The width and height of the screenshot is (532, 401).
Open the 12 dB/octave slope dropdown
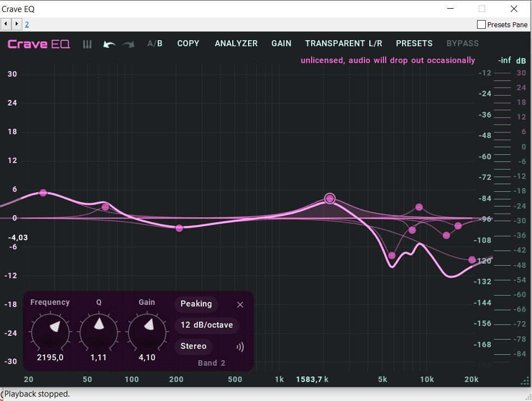click(207, 325)
